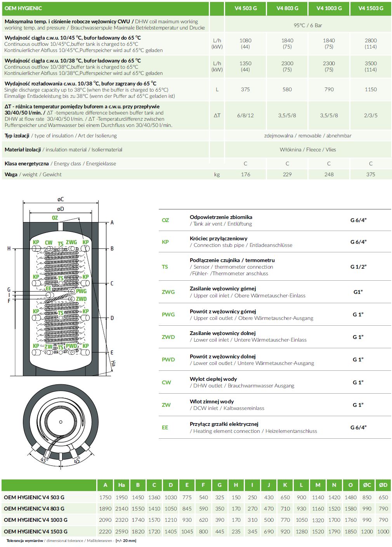Click the 1350 (44) outflow value
Viewport: 392px width, 547px height.
(x=245, y=66)
